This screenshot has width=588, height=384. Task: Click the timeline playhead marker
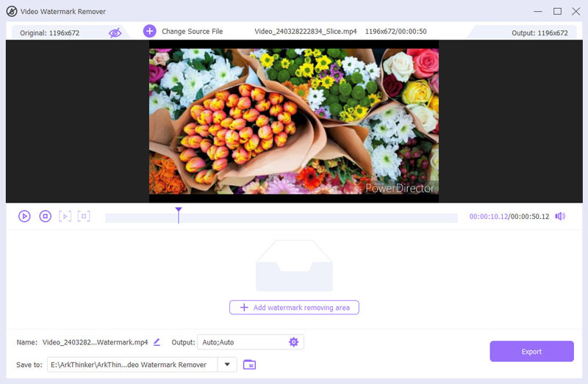[179, 215]
